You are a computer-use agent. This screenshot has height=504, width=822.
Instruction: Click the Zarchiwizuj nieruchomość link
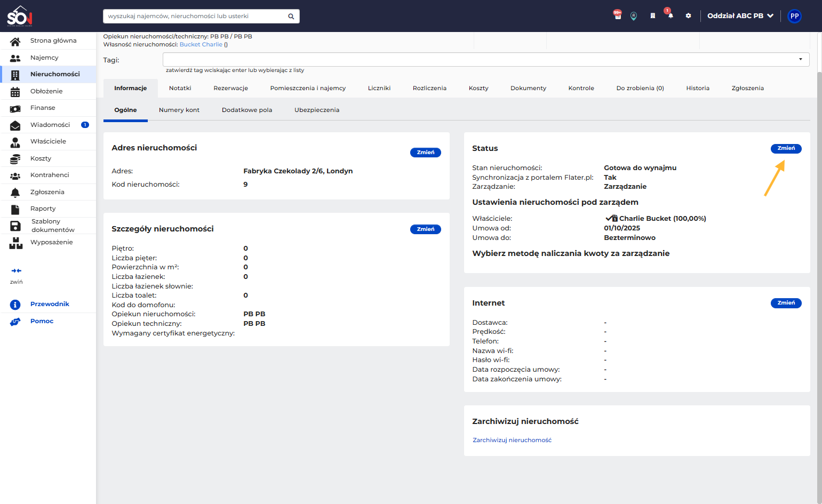[512, 441]
